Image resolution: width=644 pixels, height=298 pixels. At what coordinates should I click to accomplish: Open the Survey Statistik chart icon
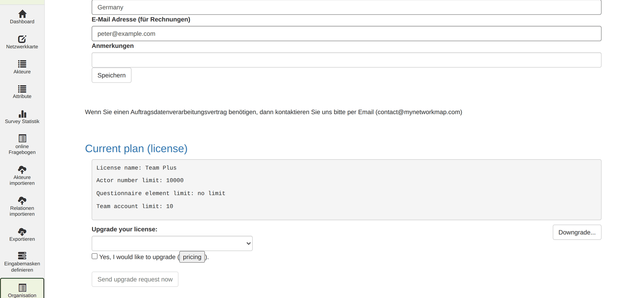pos(22,114)
